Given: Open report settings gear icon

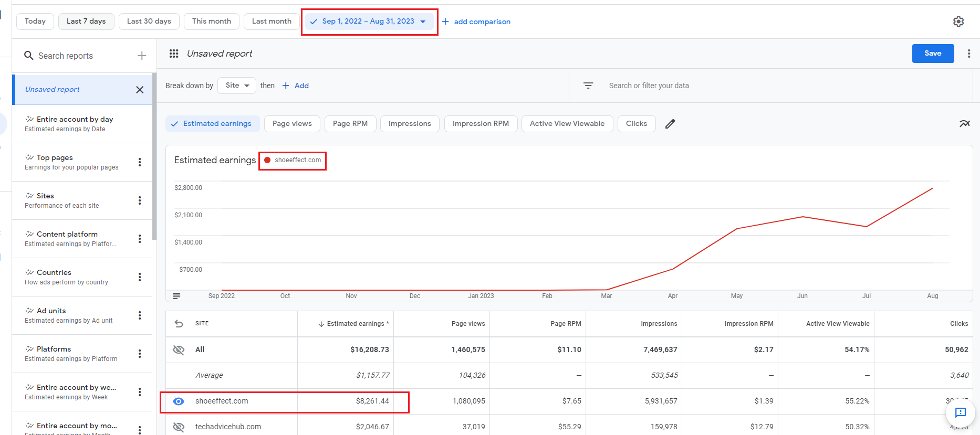Looking at the screenshot, I should (x=958, y=22).
